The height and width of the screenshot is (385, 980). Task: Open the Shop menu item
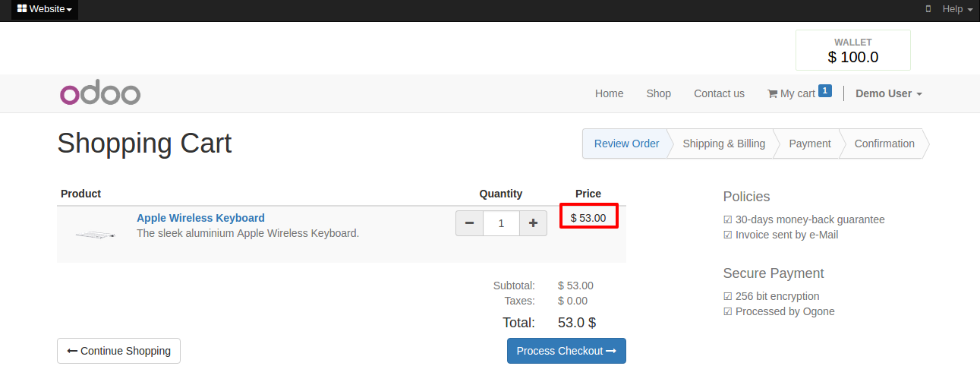pos(659,93)
